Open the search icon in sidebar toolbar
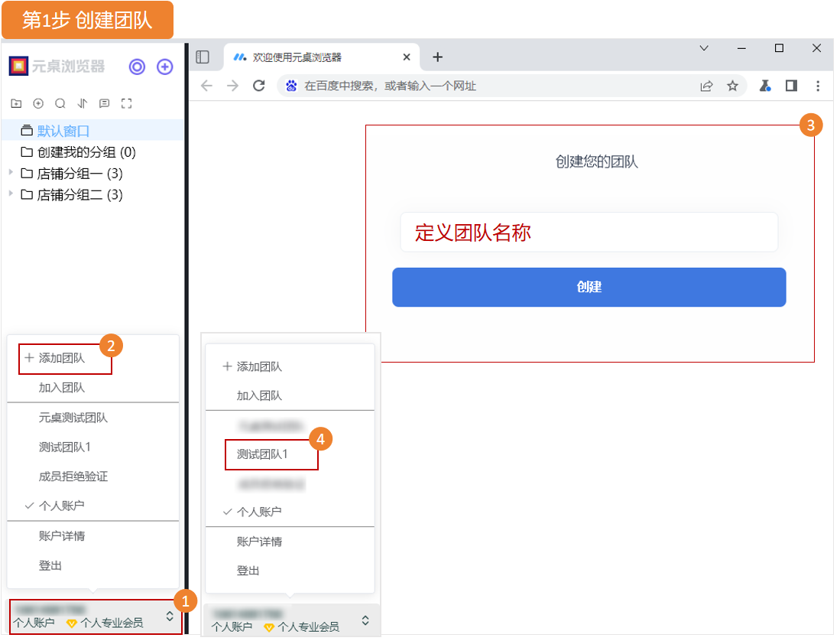This screenshot has height=641, width=840. click(60, 103)
